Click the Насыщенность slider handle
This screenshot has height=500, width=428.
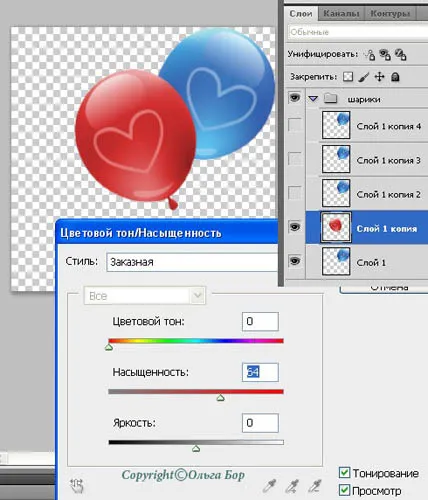click(x=220, y=398)
